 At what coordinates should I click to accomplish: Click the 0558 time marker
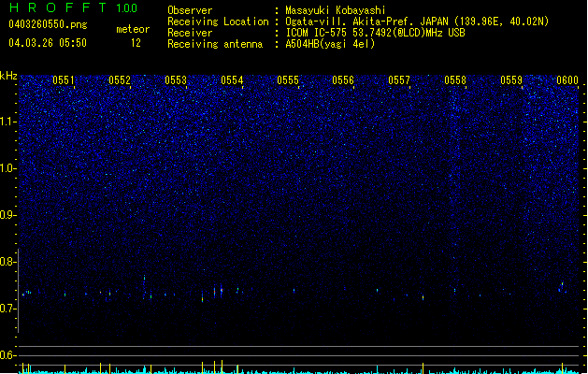tap(455, 80)
